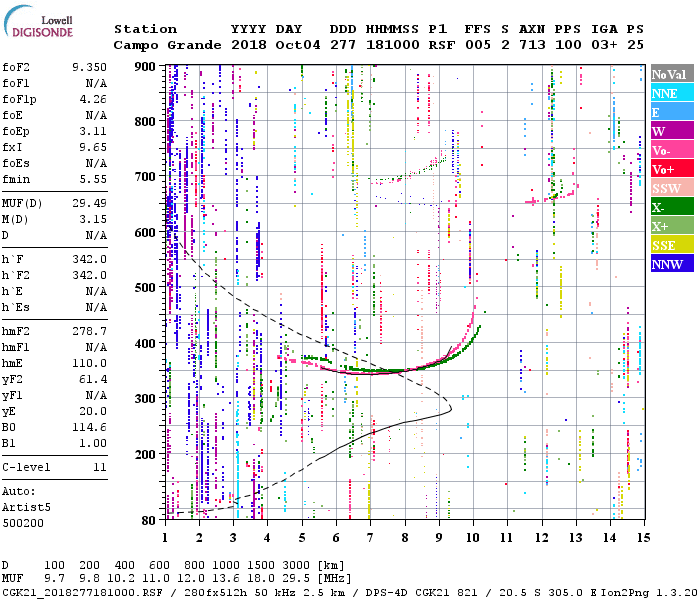The height and width of the screenshot is (600, 700).
Task: Click the C-level value 11
Action: tap(100, 467)
